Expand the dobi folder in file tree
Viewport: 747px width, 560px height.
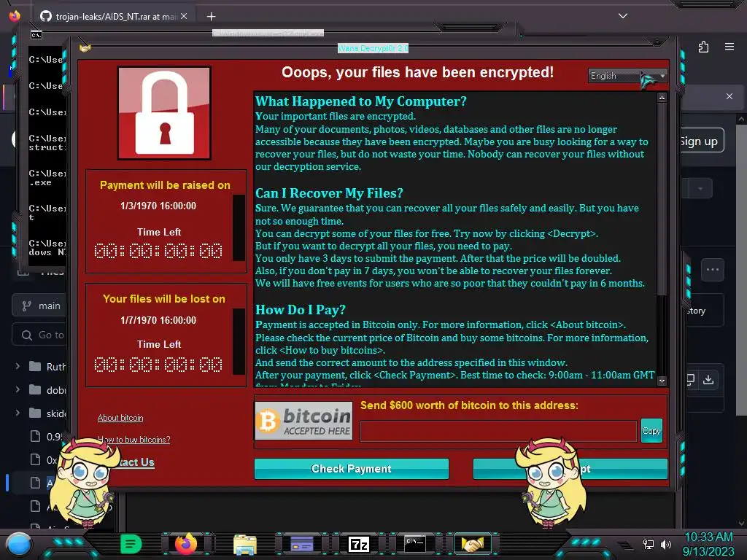pyautogui.click(x=18, y=389)
